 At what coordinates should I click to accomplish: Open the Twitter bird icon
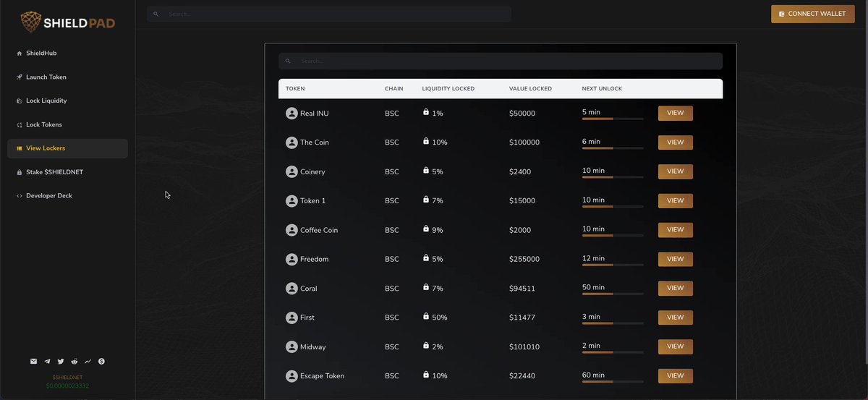click(x=61, y=361)
